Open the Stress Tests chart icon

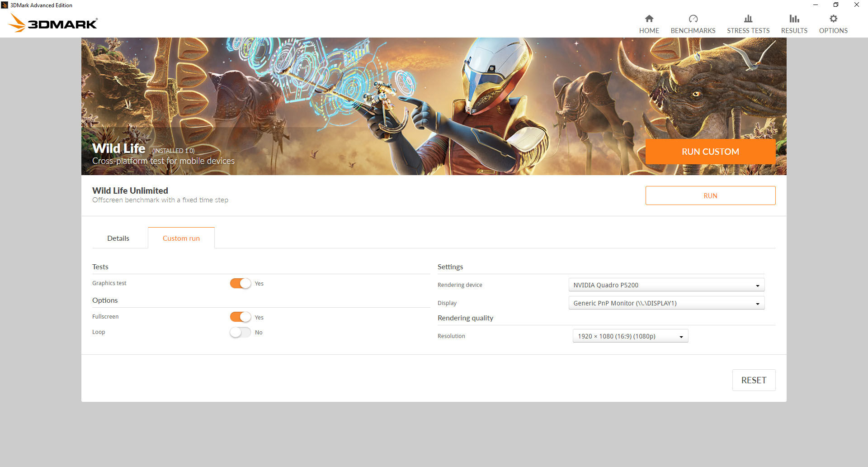(x=748, y=19)
